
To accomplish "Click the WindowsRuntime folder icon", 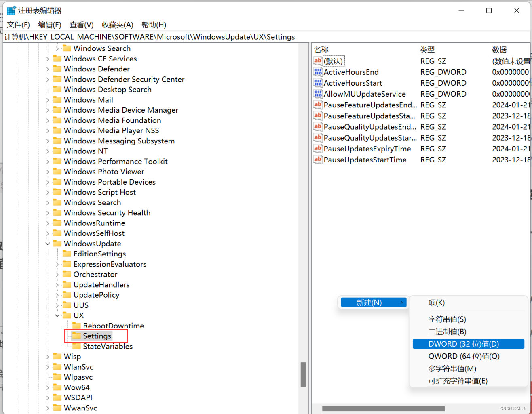I will tap(57, 223).
